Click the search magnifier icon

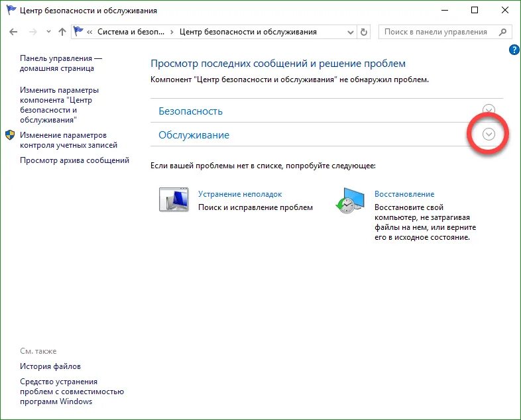(x=502, y=32)
